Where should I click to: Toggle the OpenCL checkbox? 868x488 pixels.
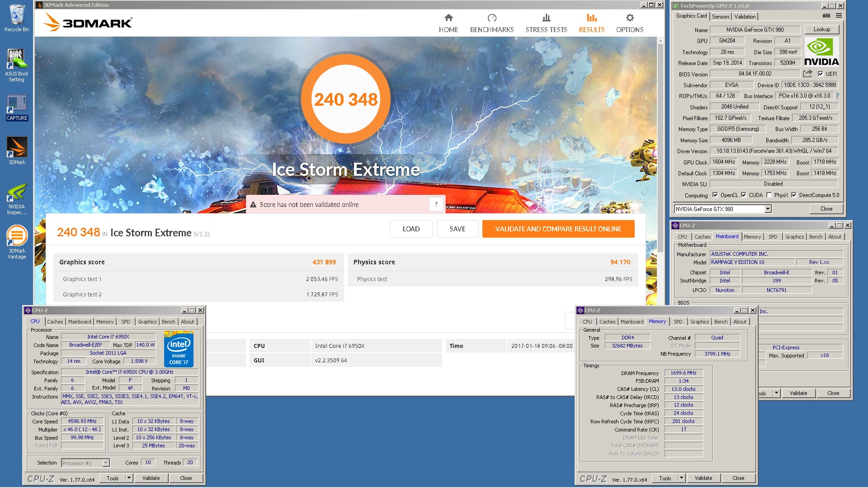click(715, 195)
